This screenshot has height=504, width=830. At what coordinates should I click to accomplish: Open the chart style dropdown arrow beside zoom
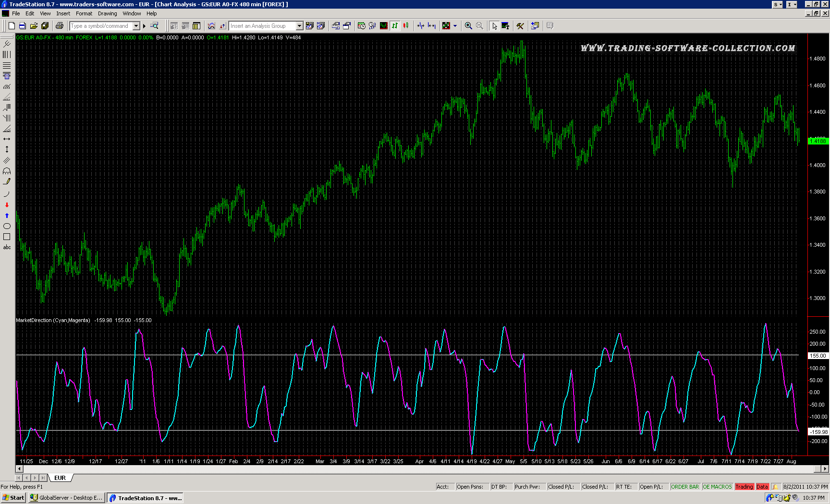(455, 26)
